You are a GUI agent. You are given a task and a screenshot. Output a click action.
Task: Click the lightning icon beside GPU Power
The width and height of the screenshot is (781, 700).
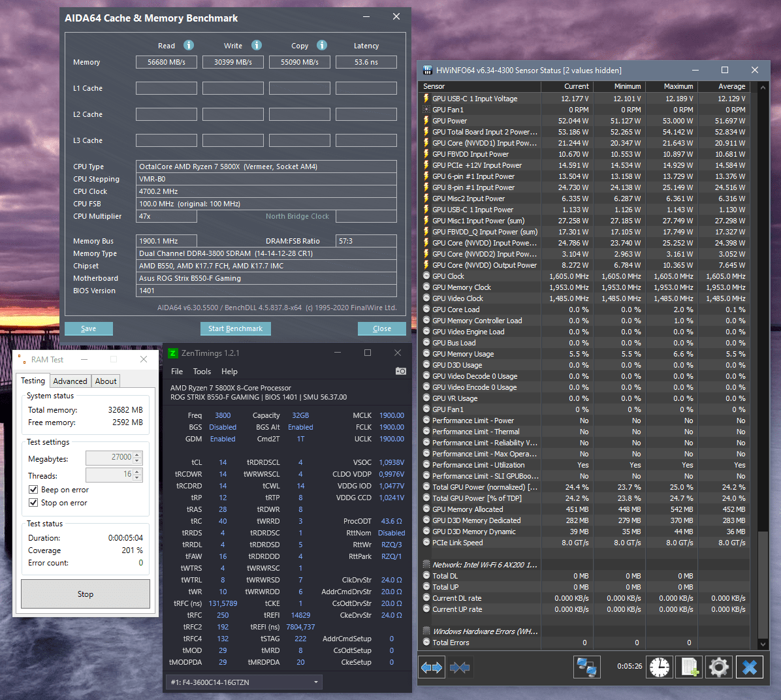pyautogui.click(x=426, y=121)
